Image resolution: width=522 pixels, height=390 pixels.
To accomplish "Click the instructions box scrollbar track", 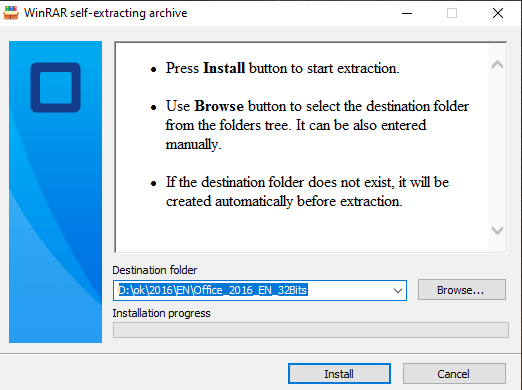I will pos(497,147).
